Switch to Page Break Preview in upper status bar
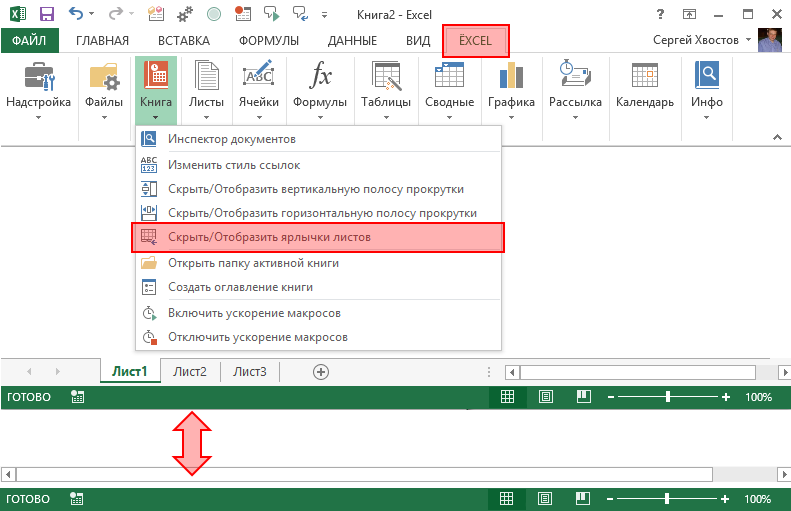 click(x=584, y=397)
